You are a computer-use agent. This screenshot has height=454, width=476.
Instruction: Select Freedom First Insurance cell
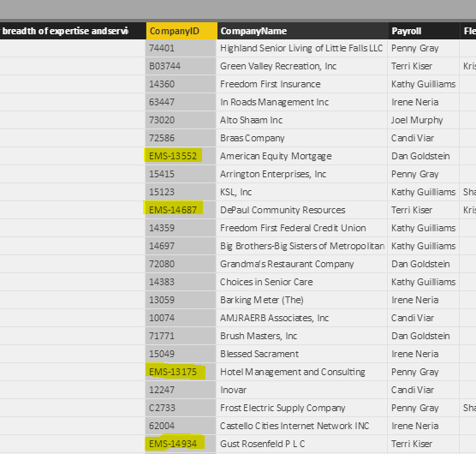301,84
